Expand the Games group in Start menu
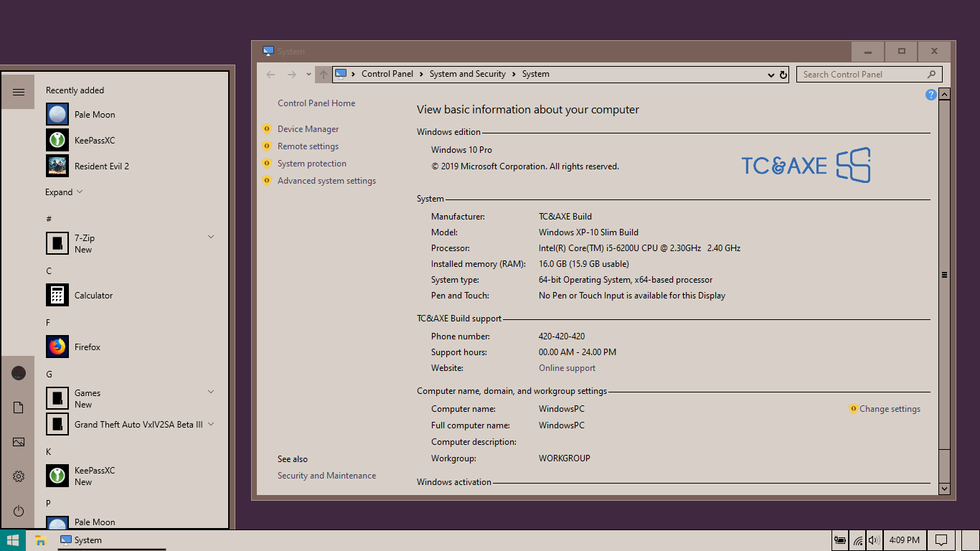This screenshot has width=980, height=551. (x=210, y=392)
